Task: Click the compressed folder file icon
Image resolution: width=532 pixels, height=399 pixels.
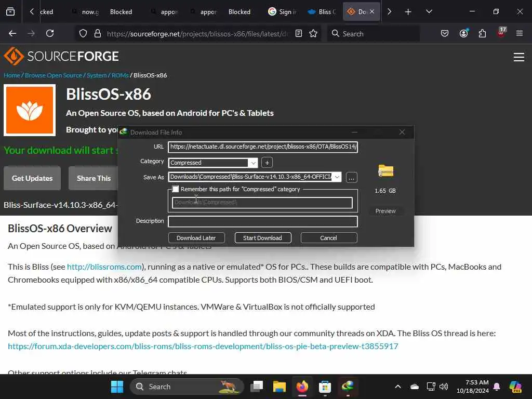Action: 386,170
